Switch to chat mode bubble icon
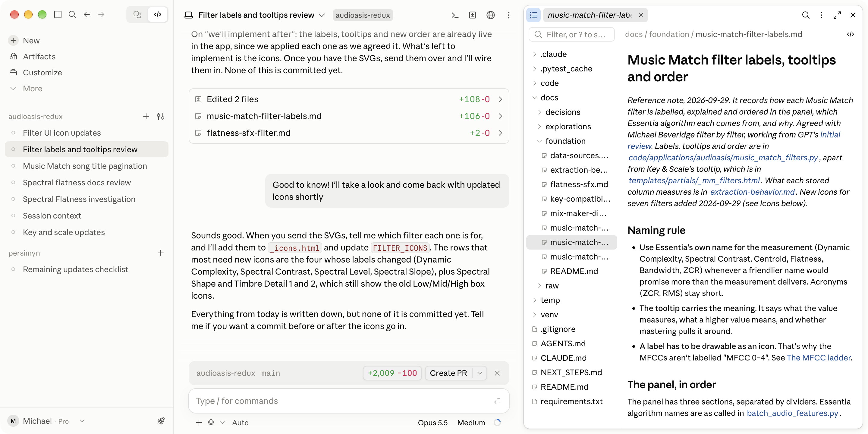The height and width of the screenshot is (434, 868). 137,14
